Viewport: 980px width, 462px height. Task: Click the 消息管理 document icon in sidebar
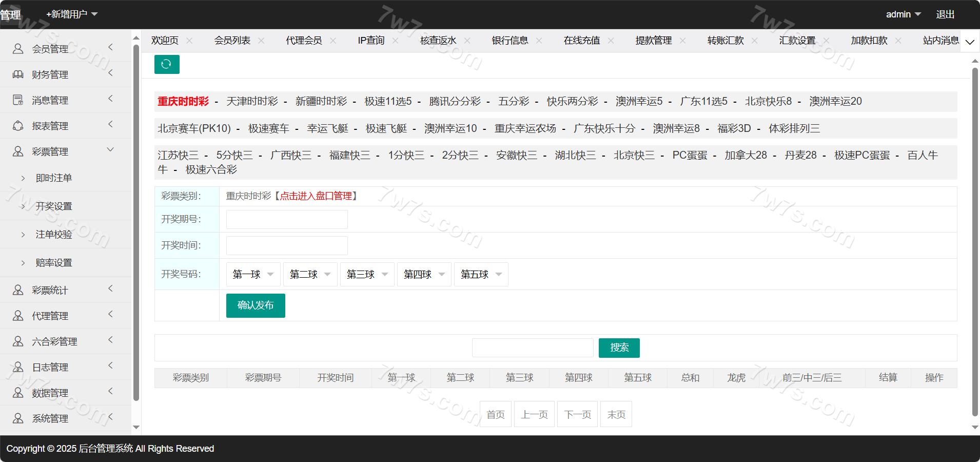point(18,100)
